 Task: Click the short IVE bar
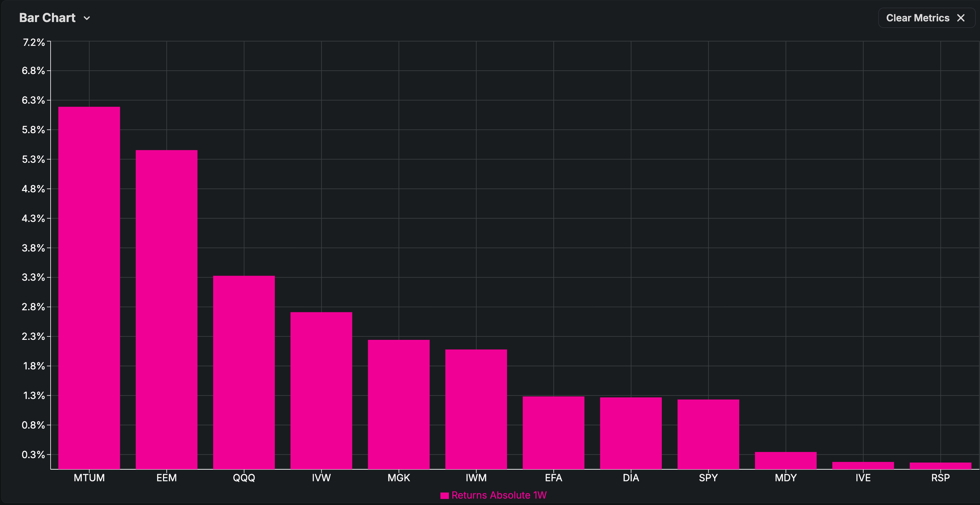point(863,465)
